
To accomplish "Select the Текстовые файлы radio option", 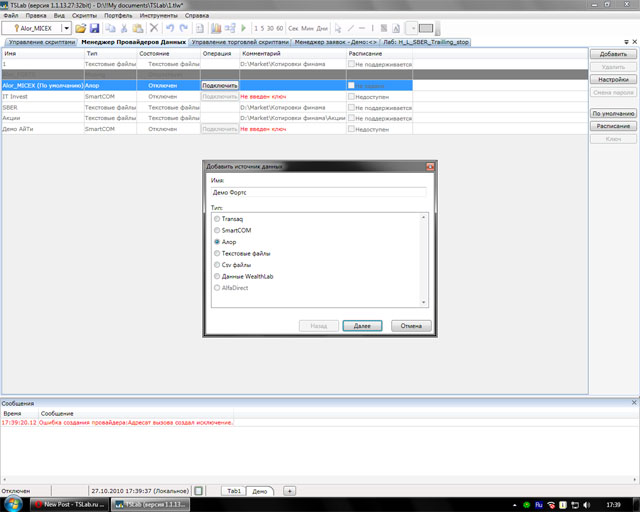I will [x=217, y=253].
